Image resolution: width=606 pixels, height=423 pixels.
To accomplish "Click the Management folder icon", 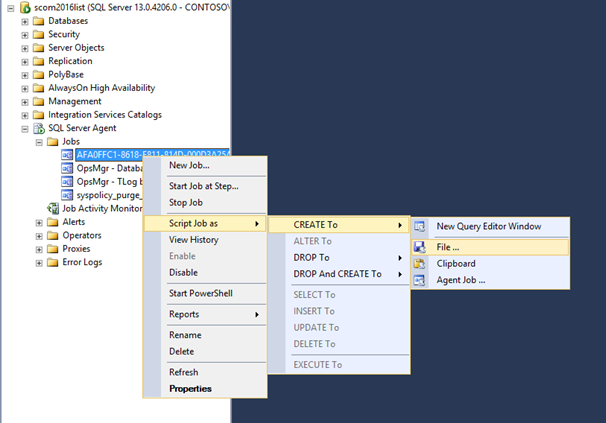I will (x=38, y=101).
